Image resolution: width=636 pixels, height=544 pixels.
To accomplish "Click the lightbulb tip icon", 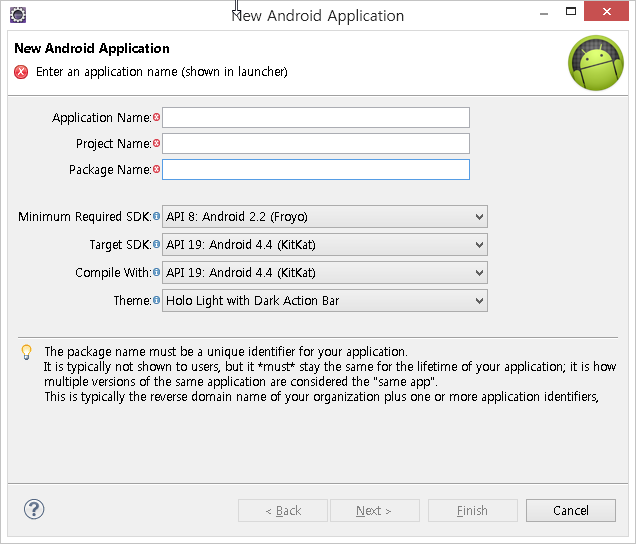I will [x=26, y=352].
